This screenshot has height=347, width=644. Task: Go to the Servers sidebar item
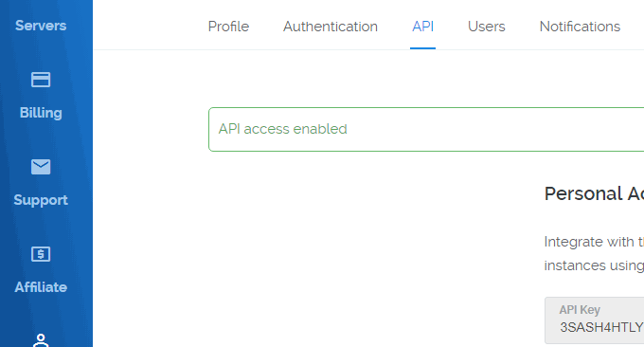[x=41, y=26]
